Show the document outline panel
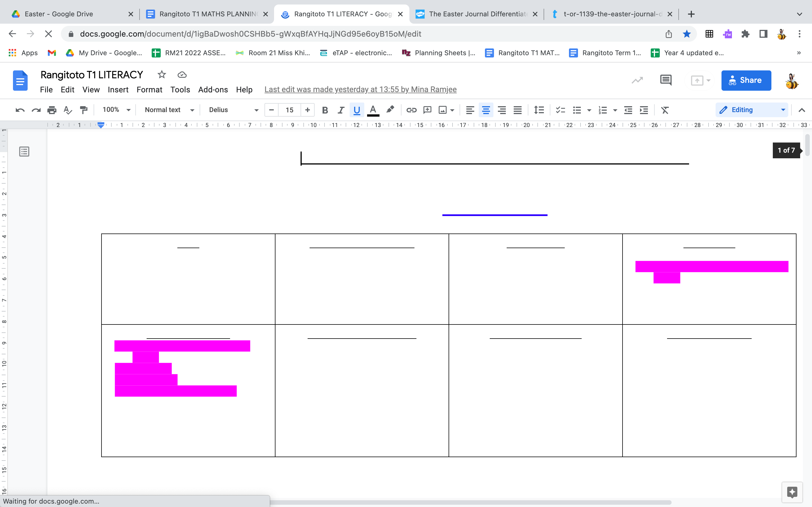812x507 pixels. [x=25, y=152]
